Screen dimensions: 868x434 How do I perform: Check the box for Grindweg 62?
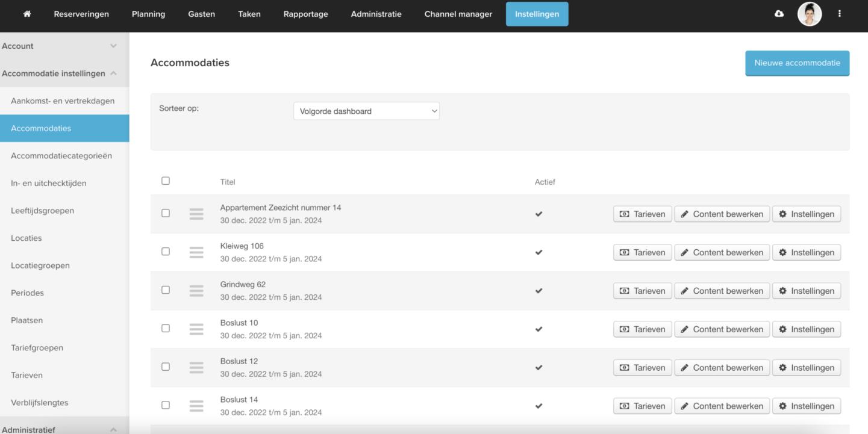166,290
